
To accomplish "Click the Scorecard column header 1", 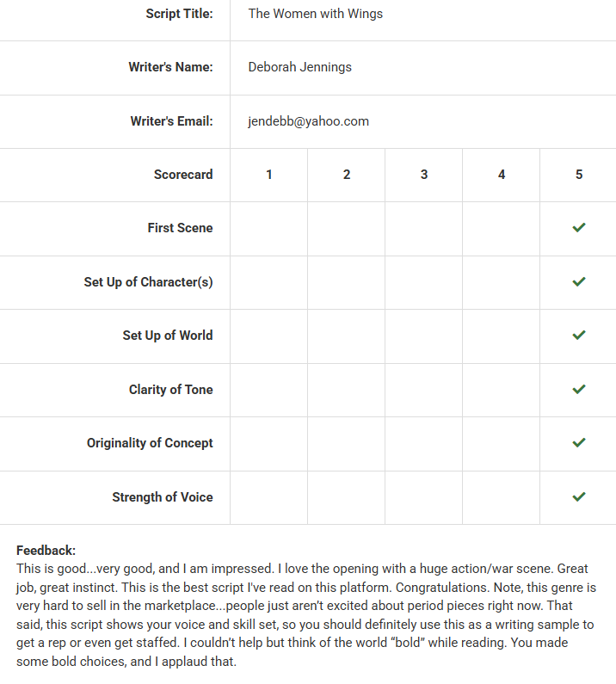I will coord(269,175).
